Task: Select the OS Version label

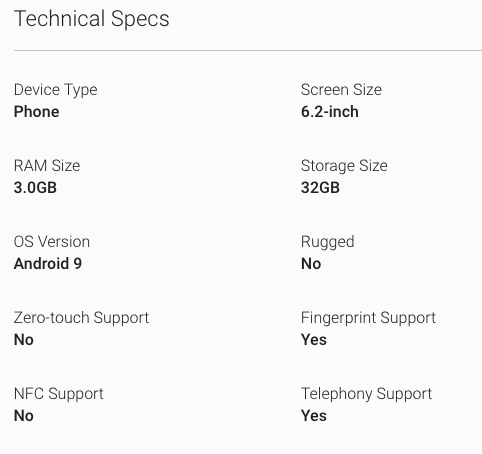Action: pyautogui.click(x=52, y=242)
